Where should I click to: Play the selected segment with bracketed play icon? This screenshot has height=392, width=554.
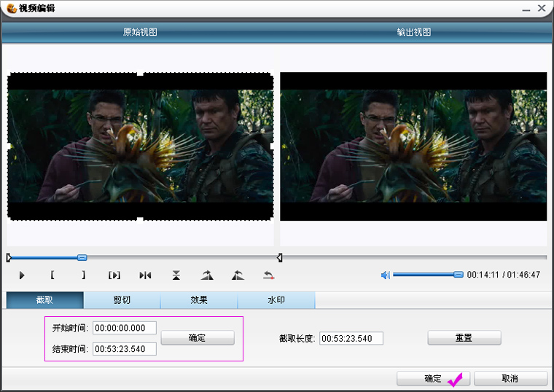(x=114, y=275)
